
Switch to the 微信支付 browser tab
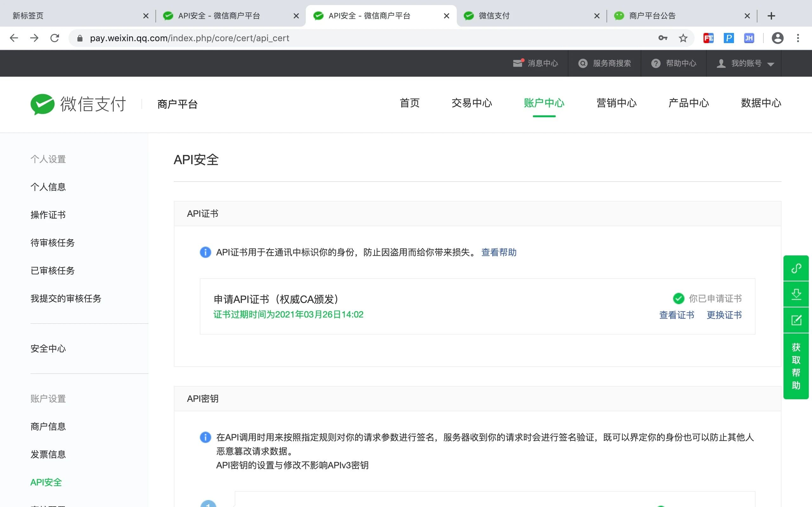click(x=494, y=16)
